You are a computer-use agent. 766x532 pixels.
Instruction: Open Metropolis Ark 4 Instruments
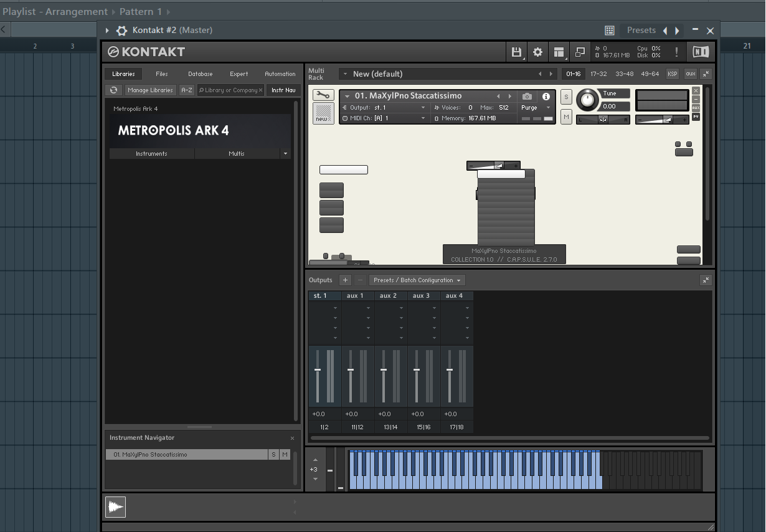(x=152, y=153)
